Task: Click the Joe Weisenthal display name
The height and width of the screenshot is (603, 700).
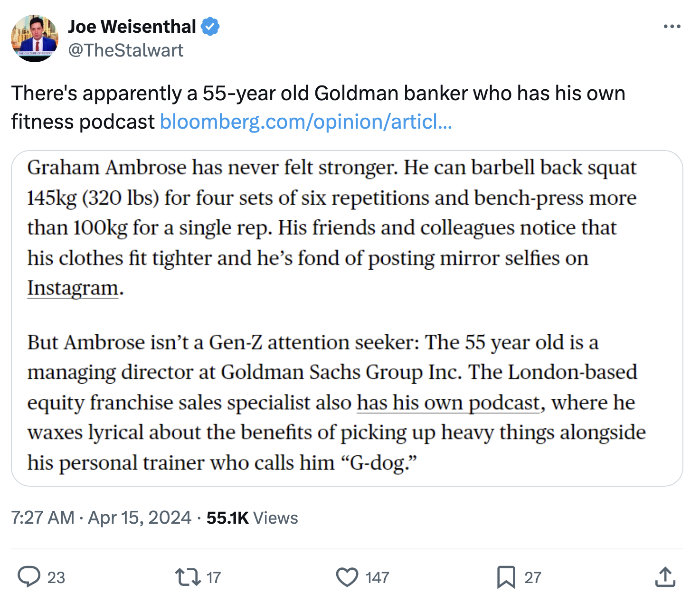Action: pos(132,27)
